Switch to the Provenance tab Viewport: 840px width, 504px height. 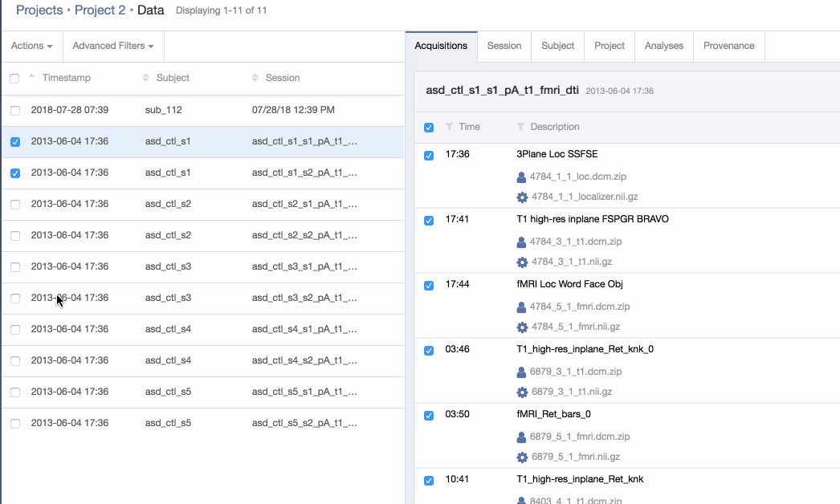[x=728, y=46]
